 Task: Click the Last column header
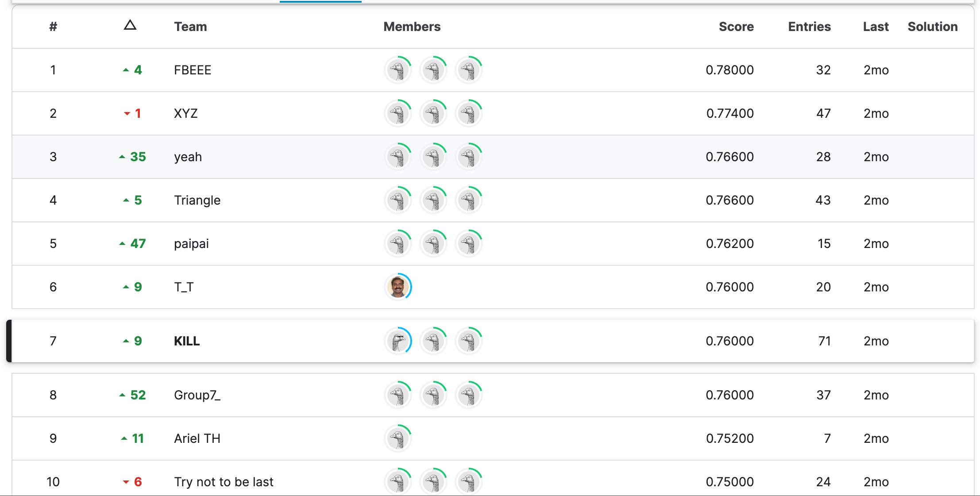click(x=876, y=27)
